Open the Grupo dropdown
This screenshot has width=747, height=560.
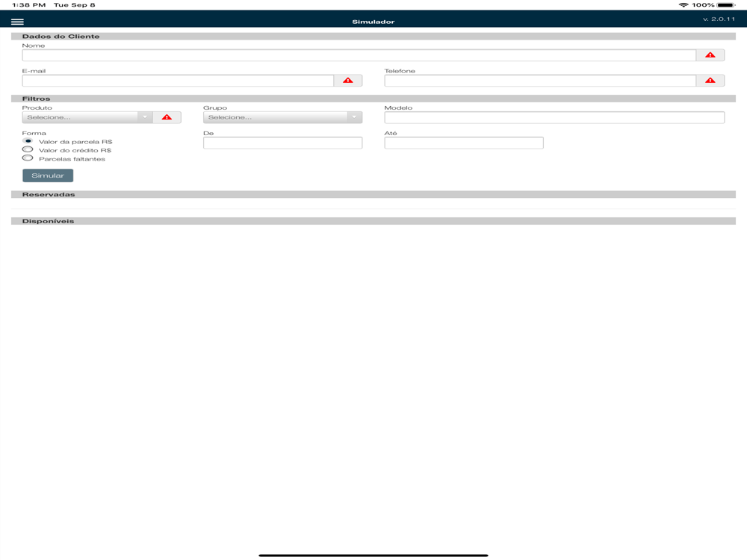point(282,117)
